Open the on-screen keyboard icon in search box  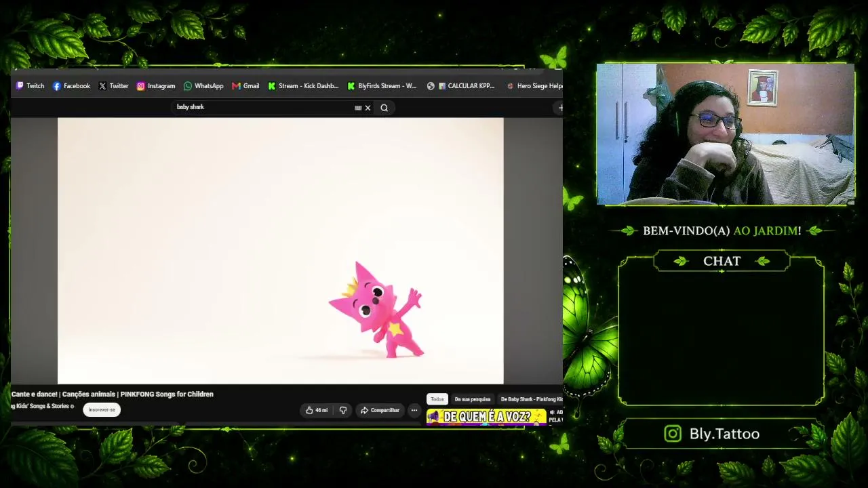(x=358, y=108)
